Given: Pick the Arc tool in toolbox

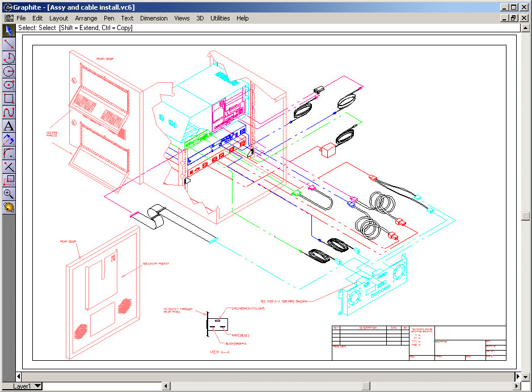Looking at the screenshot, I should 9,57.
